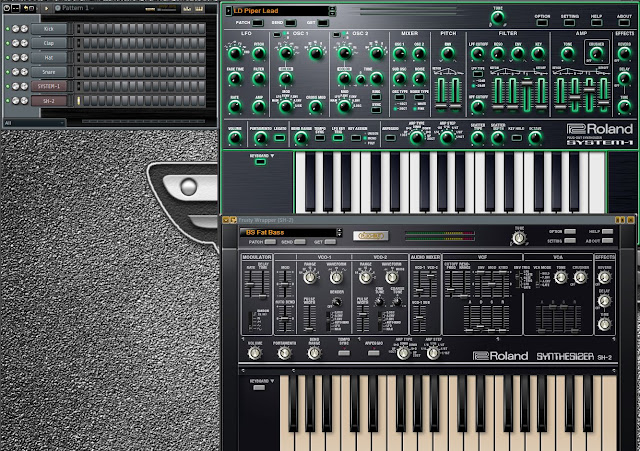This screenshot has height=451, width=640.
Task: Click the System-1 amp envelope decay slider
Action: (x=575, y=94)
